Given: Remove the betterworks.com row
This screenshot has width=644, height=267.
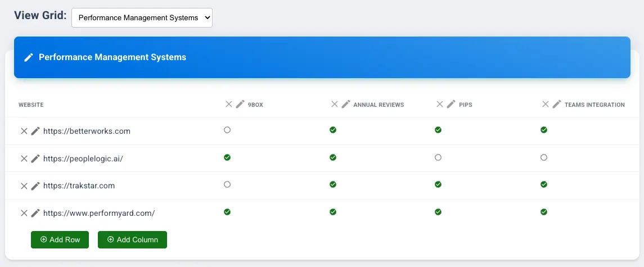Looking at the screenshot, I should pyautogui.click(x=24, y=131).
